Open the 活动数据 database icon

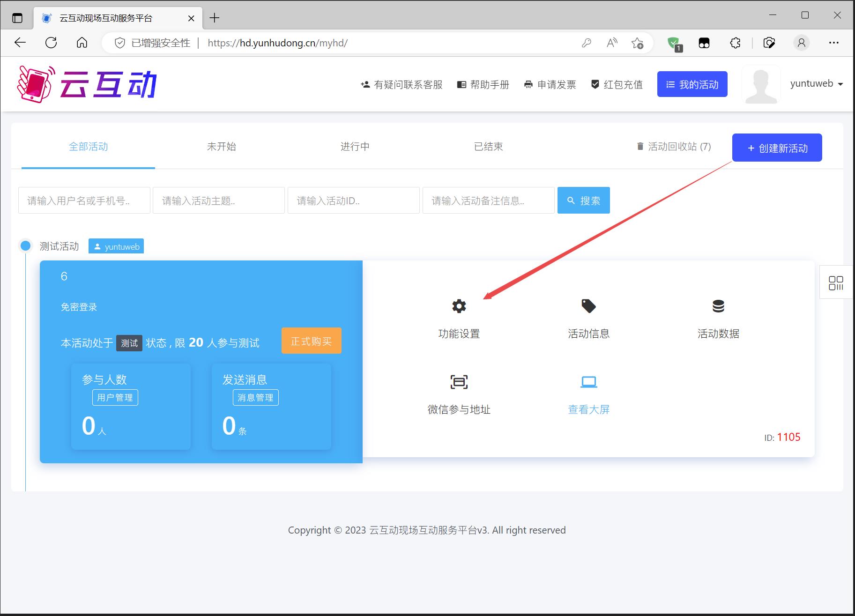pyautogui.click(x=718, y=306)
